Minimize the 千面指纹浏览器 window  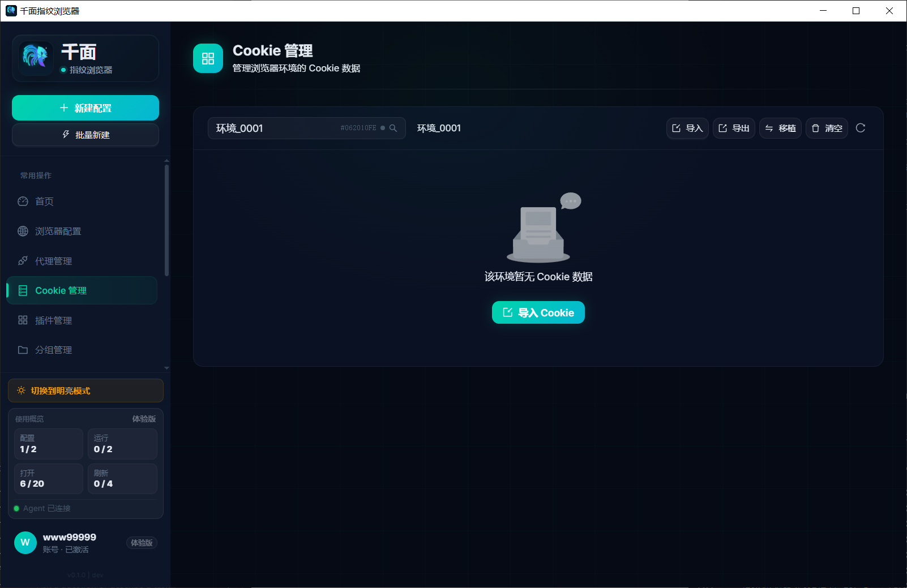click(823, 11)
